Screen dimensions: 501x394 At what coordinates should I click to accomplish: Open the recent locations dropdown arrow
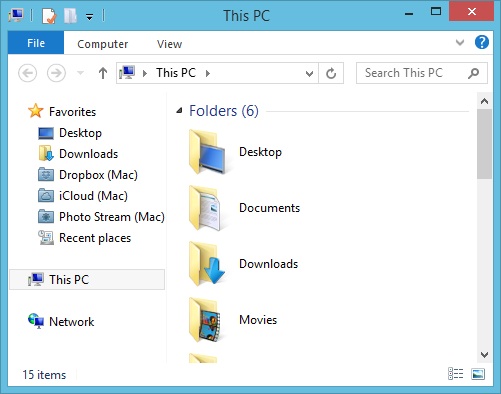click(x=80, y=72)
